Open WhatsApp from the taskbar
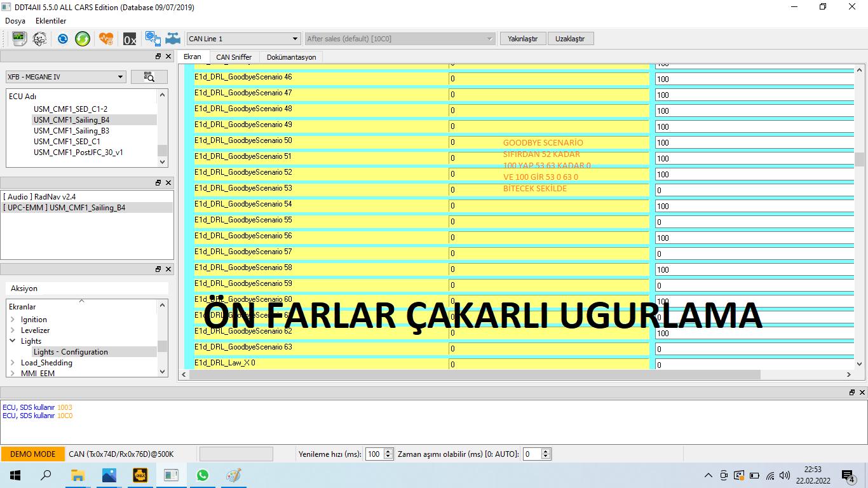The width and height of the screenshot is (868, 488). tap(202, 475)
